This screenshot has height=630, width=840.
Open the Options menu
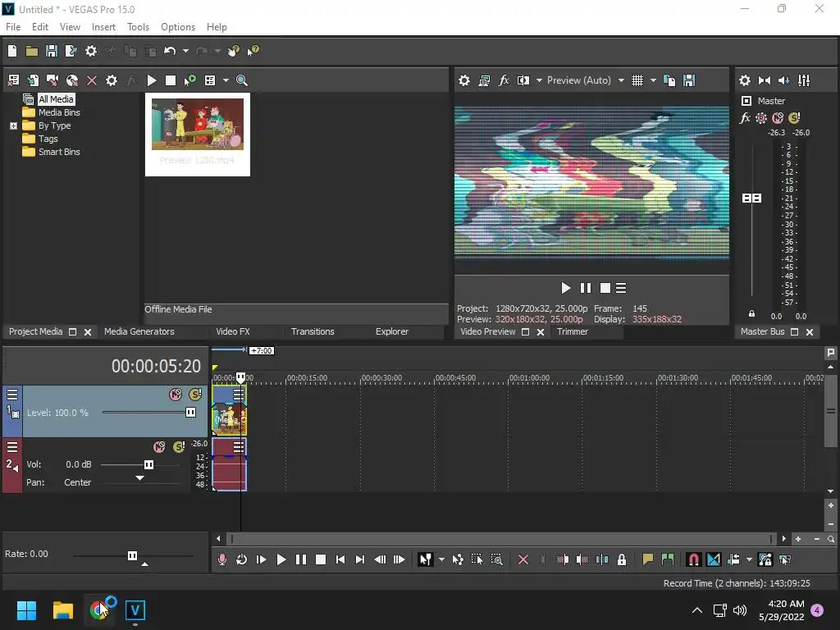pos(178,27)
